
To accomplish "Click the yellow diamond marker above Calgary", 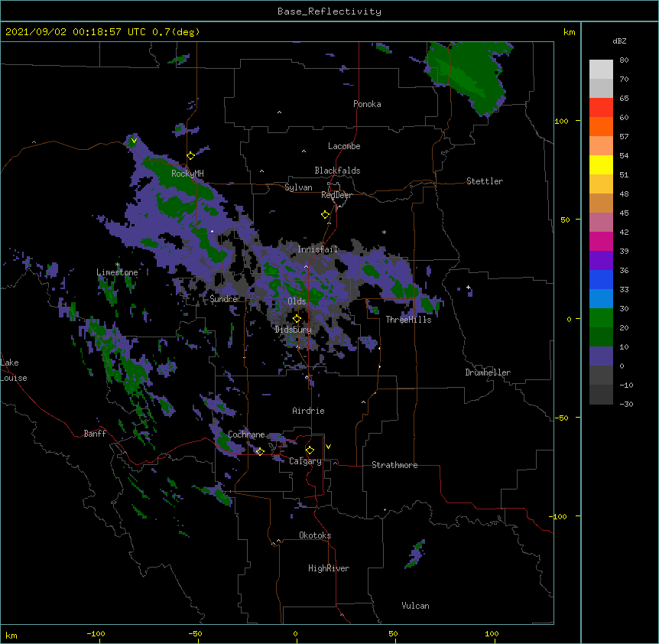I will tap(310, 450).
